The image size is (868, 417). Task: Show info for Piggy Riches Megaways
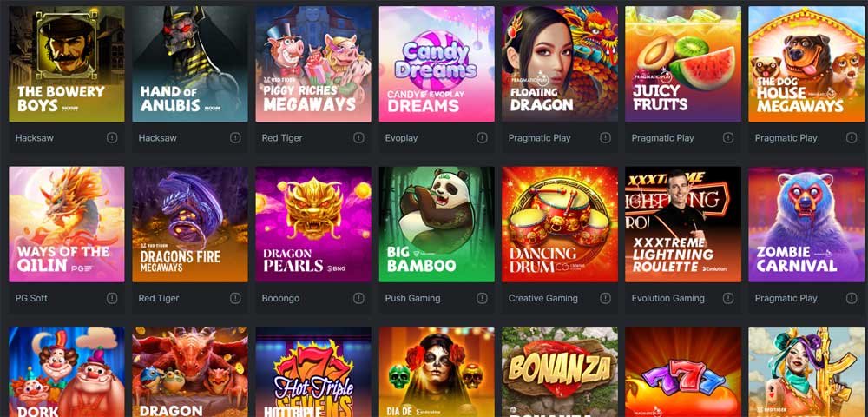358,138
